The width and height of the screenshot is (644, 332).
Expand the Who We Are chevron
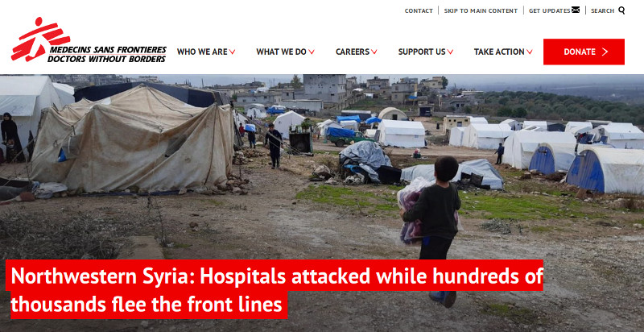pyautogui.click(x=232, y=52)
